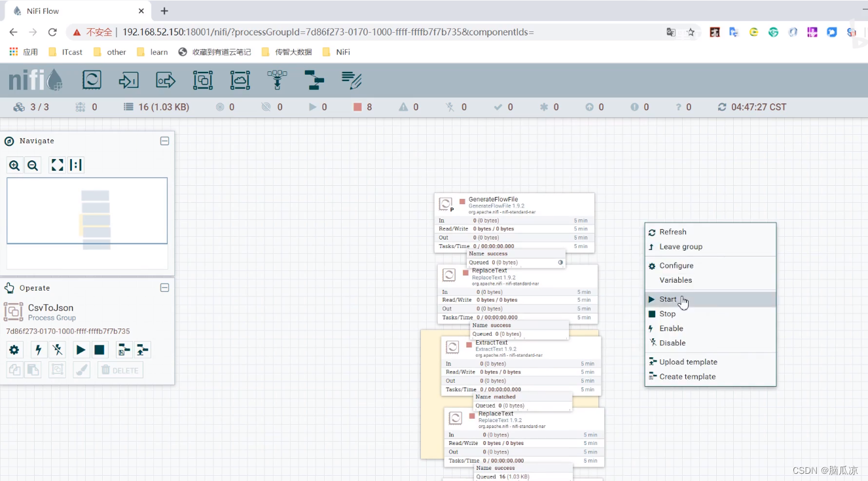The width and height of the screenshot is (868, 481).
Task: Open Configuration gear in Operate panel
Action: (x=14, y=350)
